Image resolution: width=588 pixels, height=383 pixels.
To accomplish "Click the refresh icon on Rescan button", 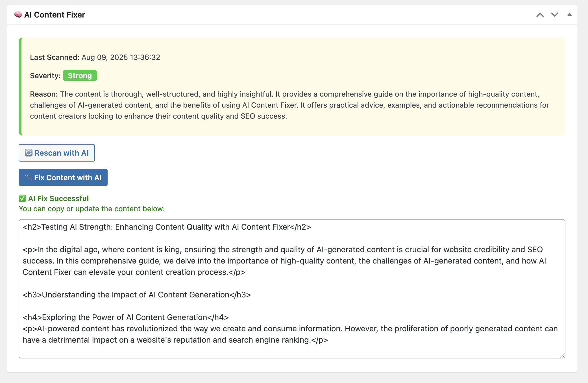I will pos(29,153).
